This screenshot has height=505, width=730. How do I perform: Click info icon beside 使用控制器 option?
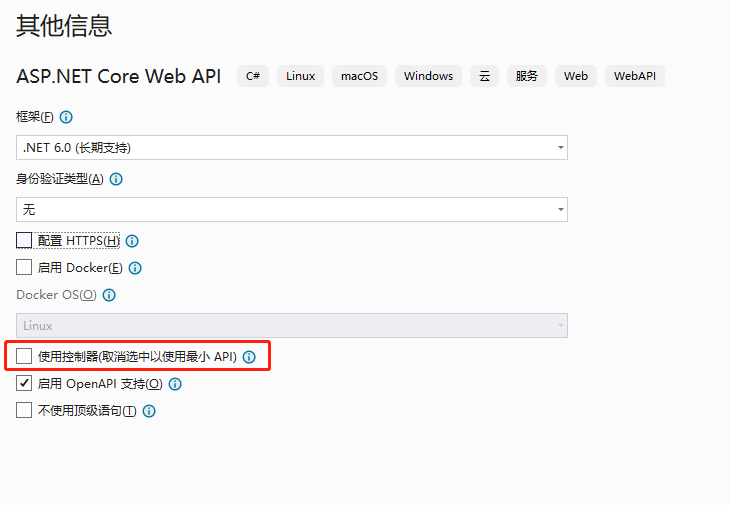pyautogui.click(x=249, y=357)
